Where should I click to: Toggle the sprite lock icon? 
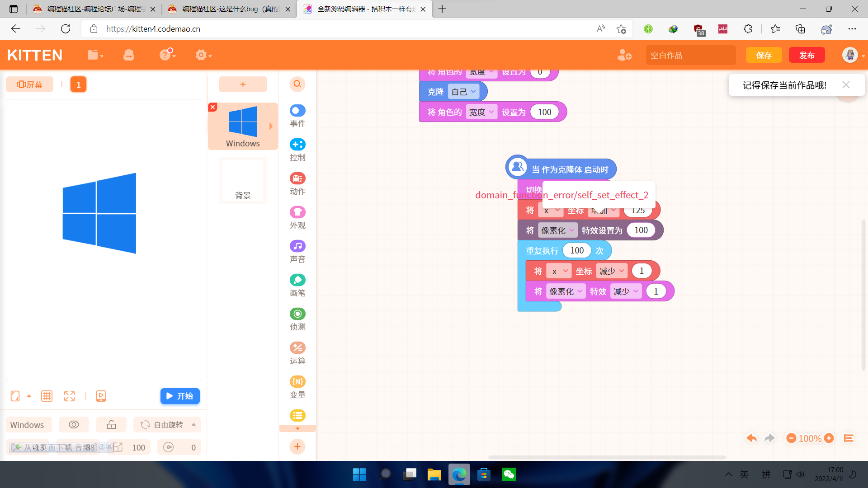(x=111, y=425)
